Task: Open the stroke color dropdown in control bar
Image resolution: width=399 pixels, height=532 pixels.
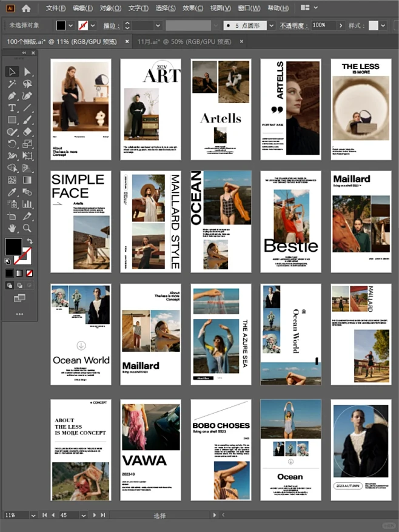Action: coord(93,25)
